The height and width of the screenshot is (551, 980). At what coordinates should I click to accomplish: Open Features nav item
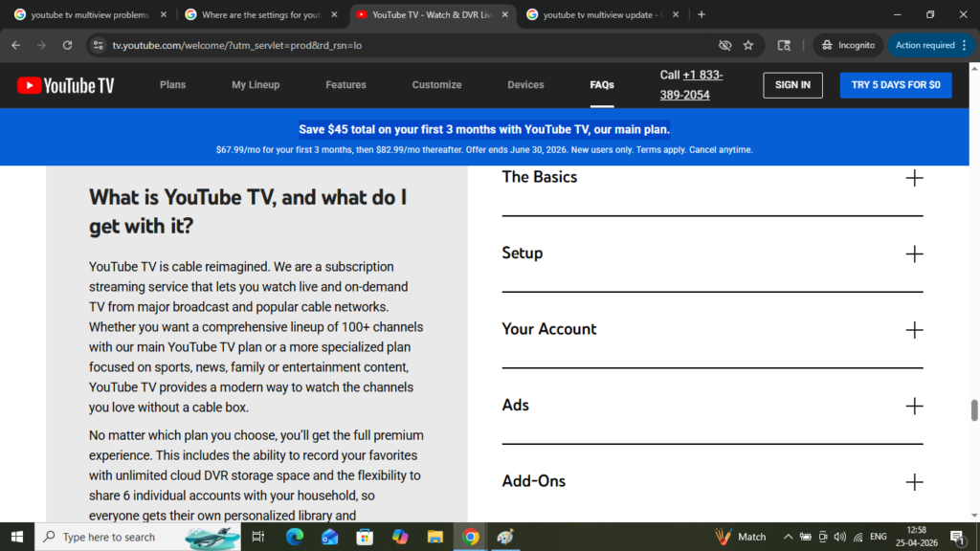tap(345, 85)
